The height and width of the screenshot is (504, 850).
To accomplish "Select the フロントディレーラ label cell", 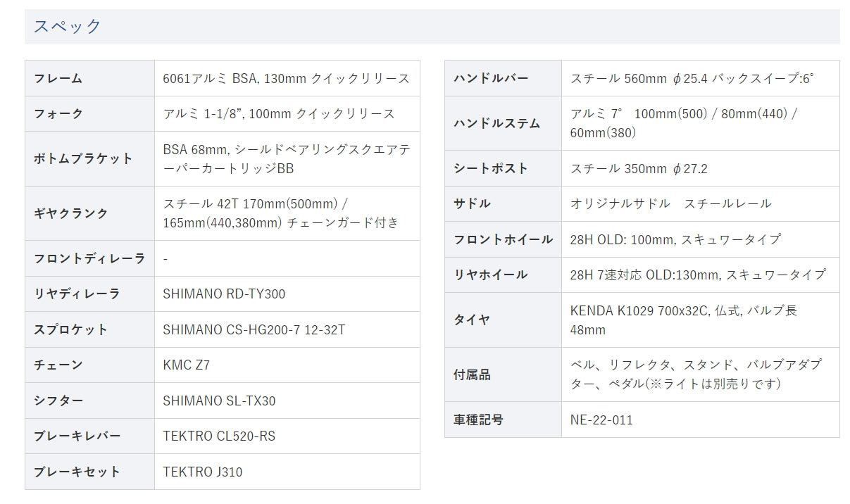I will pyautogui.click(x=89, y=258).
